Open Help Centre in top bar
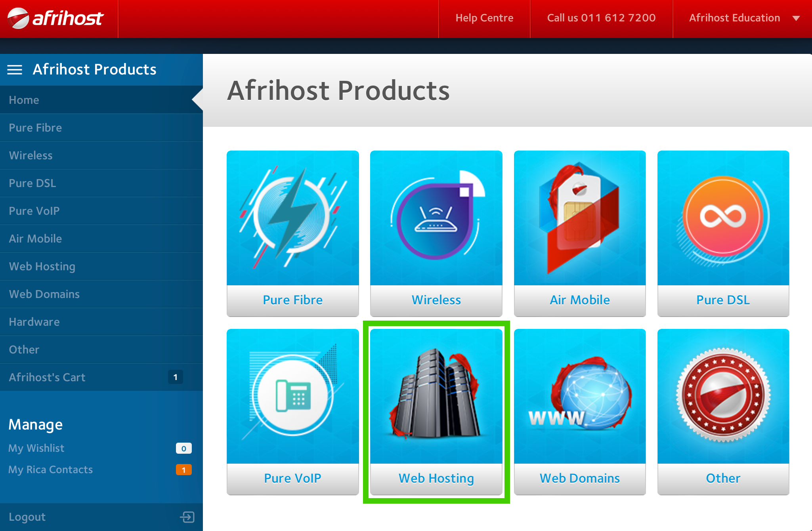 (x=484, y=18)
